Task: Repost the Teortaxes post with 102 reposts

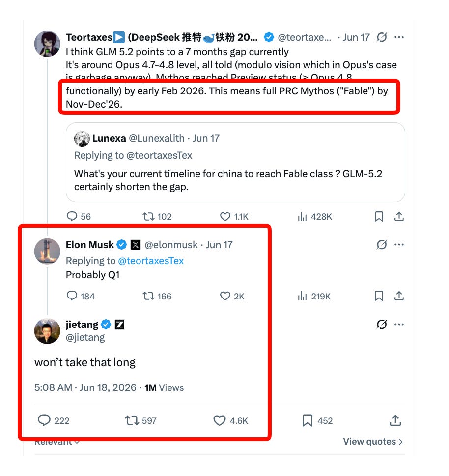Action: click(148, 217)
